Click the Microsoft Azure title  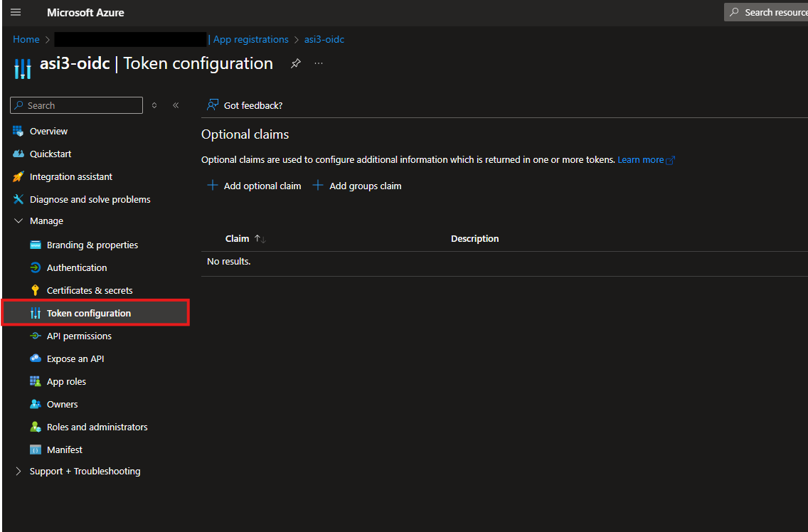pos(85,12)
